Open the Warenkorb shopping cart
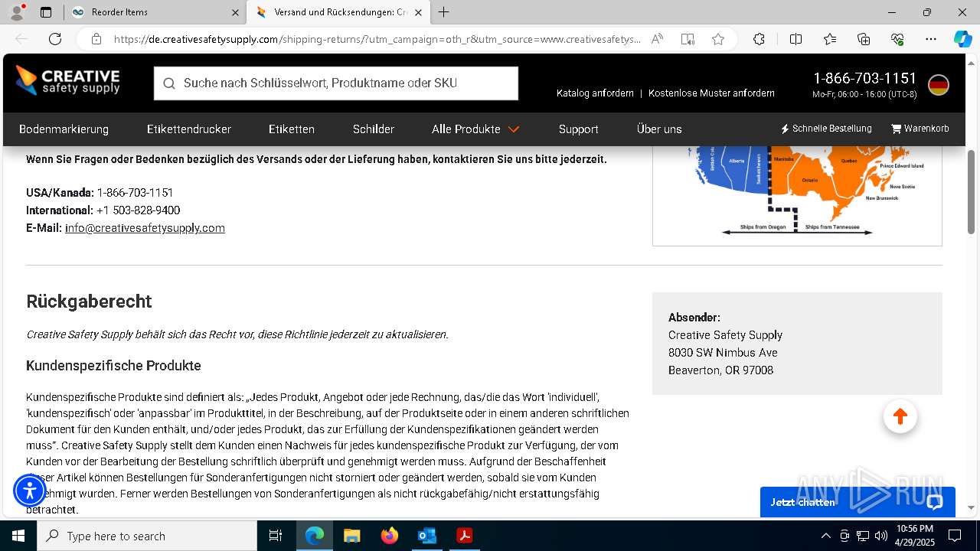The height and width of the screenshot is (551, 980). click(920, 129)
